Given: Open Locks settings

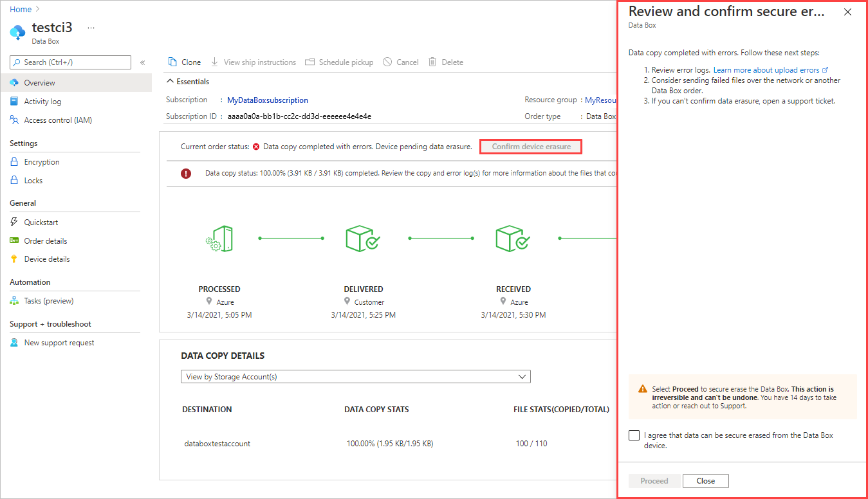Looking at the screenshot, I should coord(35,180).
